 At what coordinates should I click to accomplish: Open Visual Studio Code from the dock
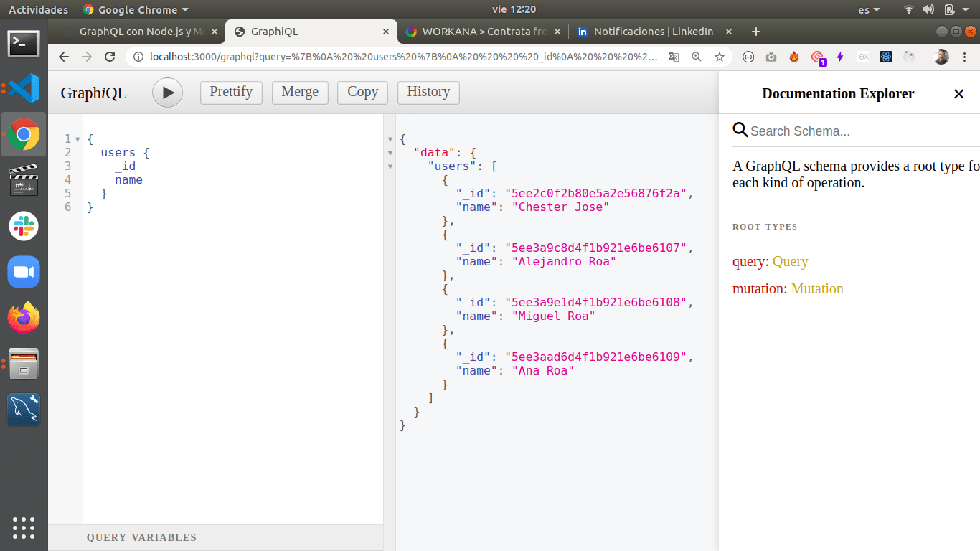coord(24,88)
